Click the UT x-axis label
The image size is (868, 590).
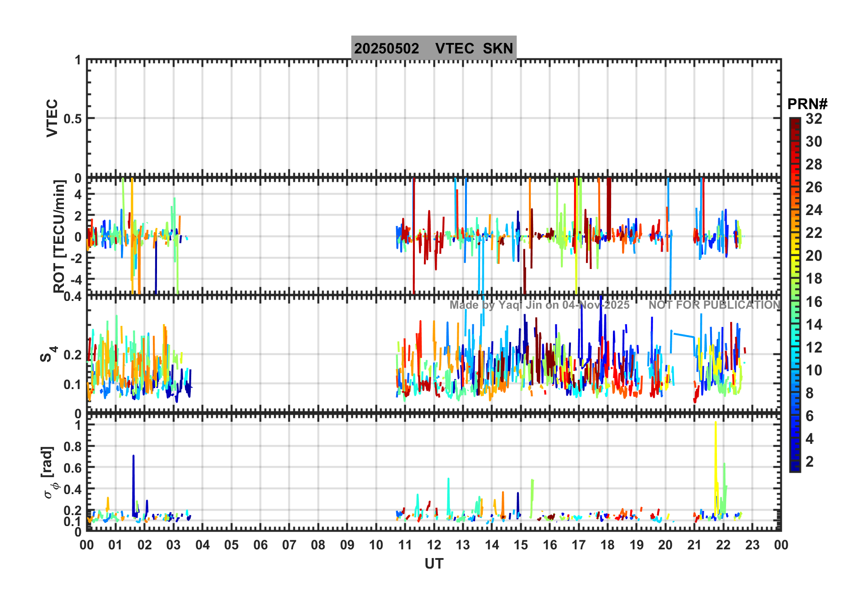pos(434,564)
